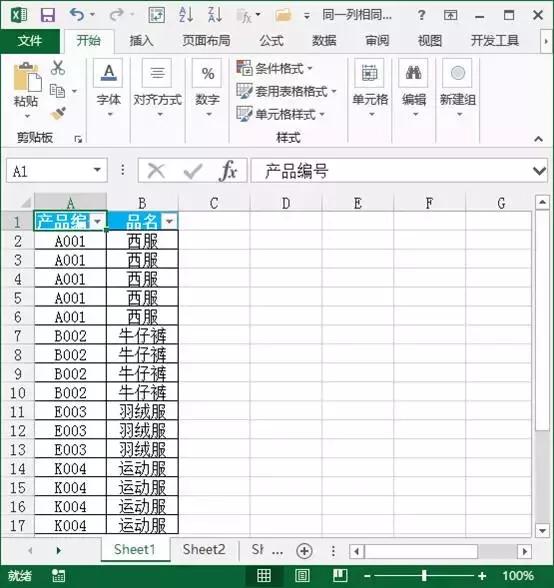Switch to the 插入 Insert tab
The image size is (554, 588).
[x=141, y=40]
